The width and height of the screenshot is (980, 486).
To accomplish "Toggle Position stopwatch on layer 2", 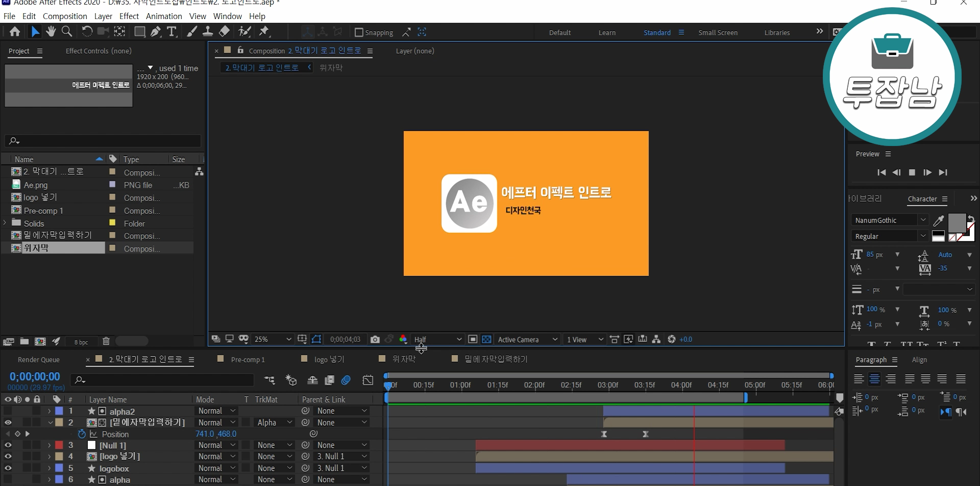I will click(x=82, y=434).
